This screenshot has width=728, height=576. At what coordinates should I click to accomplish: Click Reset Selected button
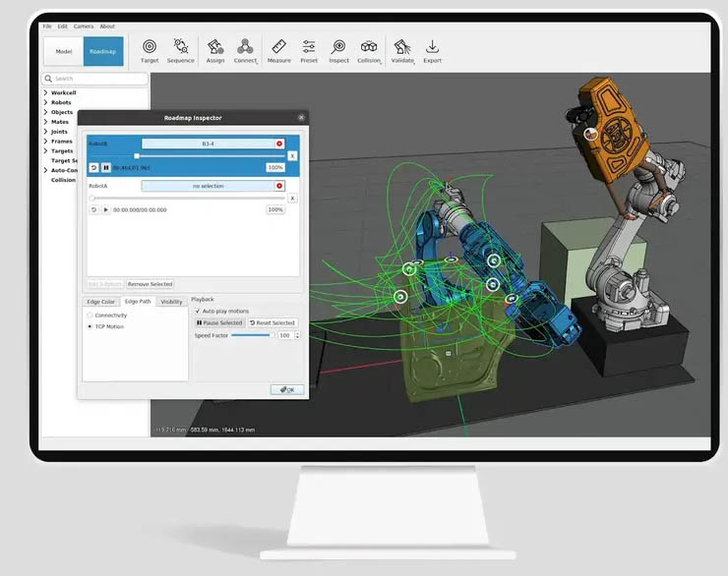(x=273, y=322)
